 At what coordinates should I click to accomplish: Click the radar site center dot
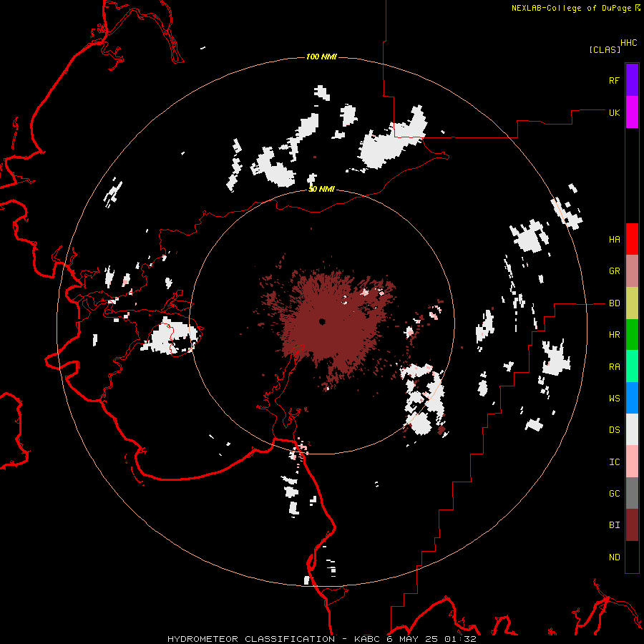pos(323,321)
